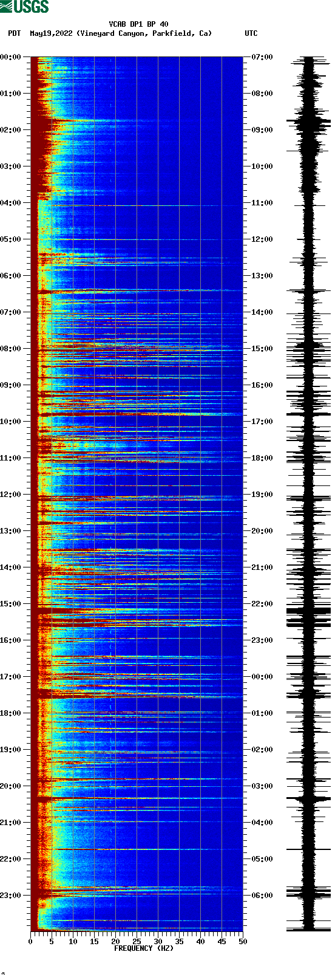Image resolution: width=335 pixels, height=980 pixels.
Task: Click the '06:00' PDT time label
Action: click(x=11, y=276)
